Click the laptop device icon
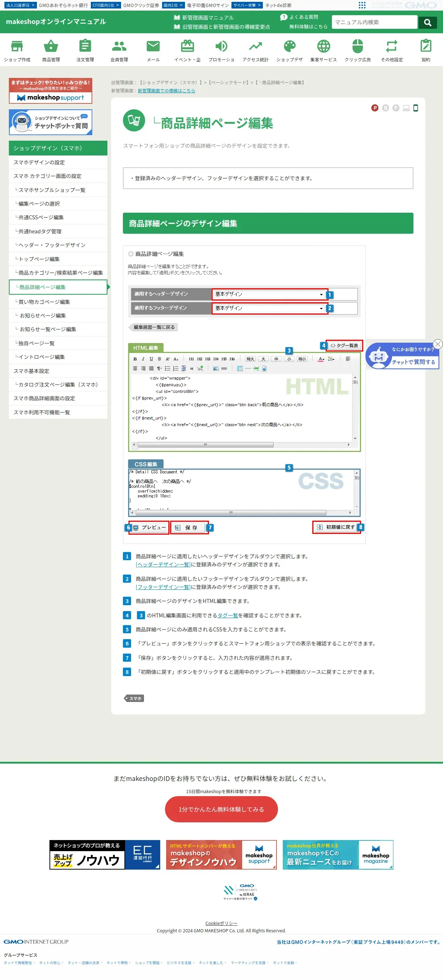Image resolution: width=443 pixels, height=980 pixels. 406,108
